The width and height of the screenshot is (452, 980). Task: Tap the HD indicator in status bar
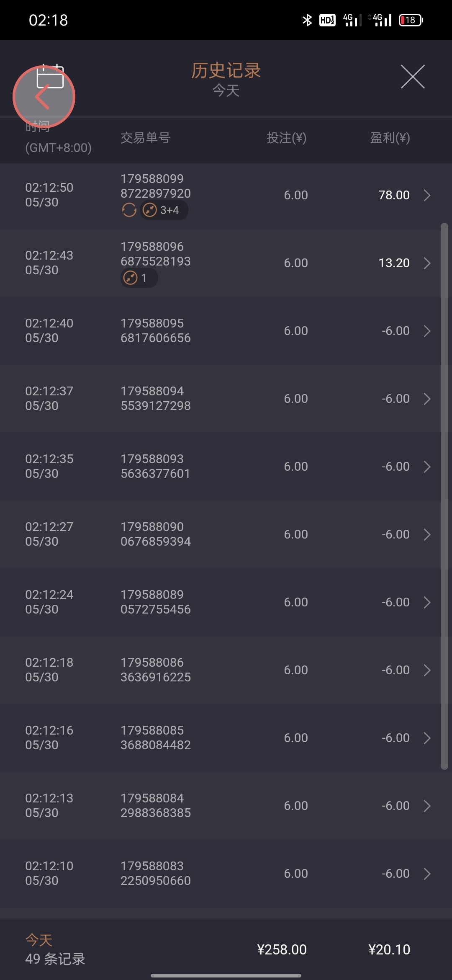tap(327, 20)
